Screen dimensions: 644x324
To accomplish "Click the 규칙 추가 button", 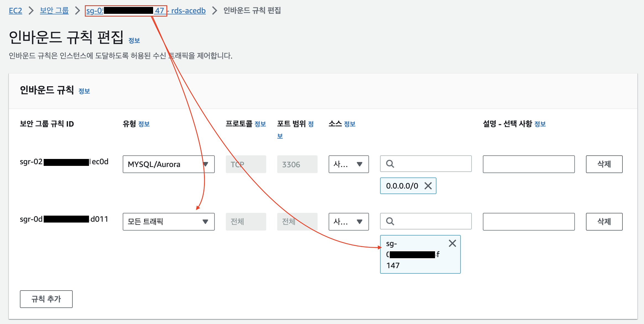I will (x=46, y=299).
